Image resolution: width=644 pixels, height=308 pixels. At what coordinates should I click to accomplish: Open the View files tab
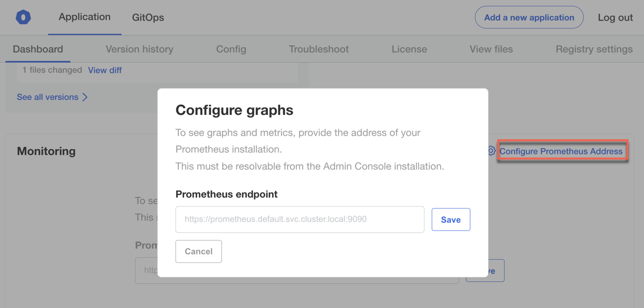491,49
